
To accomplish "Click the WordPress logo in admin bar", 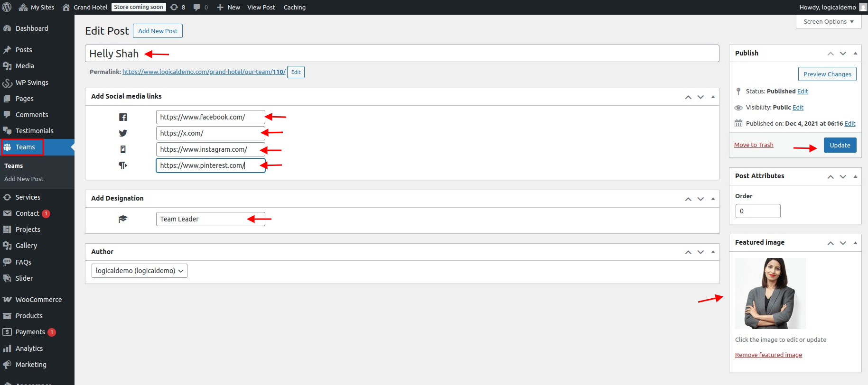I will (7, 7).
